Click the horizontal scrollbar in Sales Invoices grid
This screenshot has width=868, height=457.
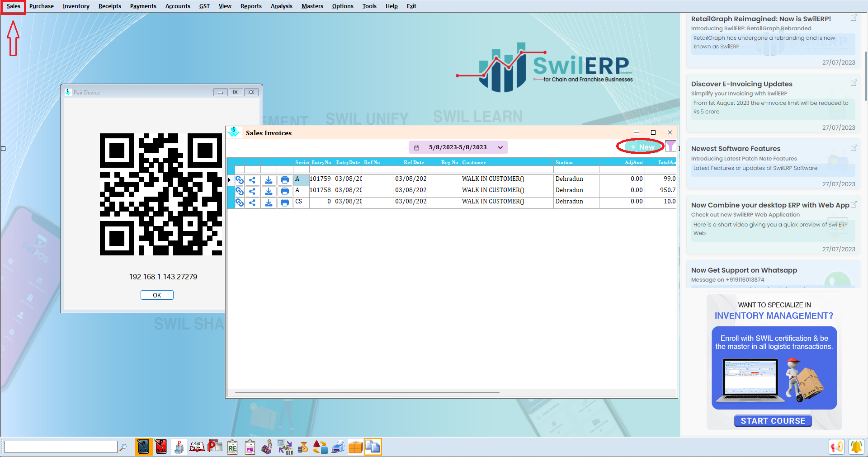pos(367,393)
